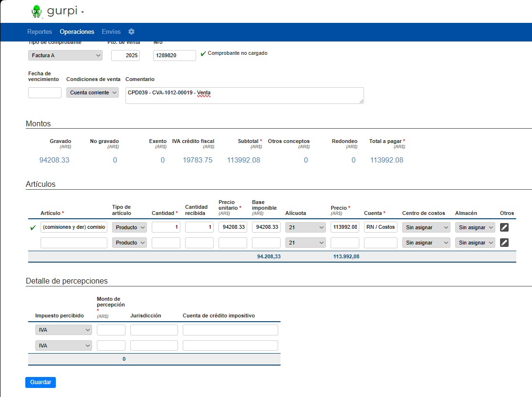Open the Operaciones menu

point(77,31)
